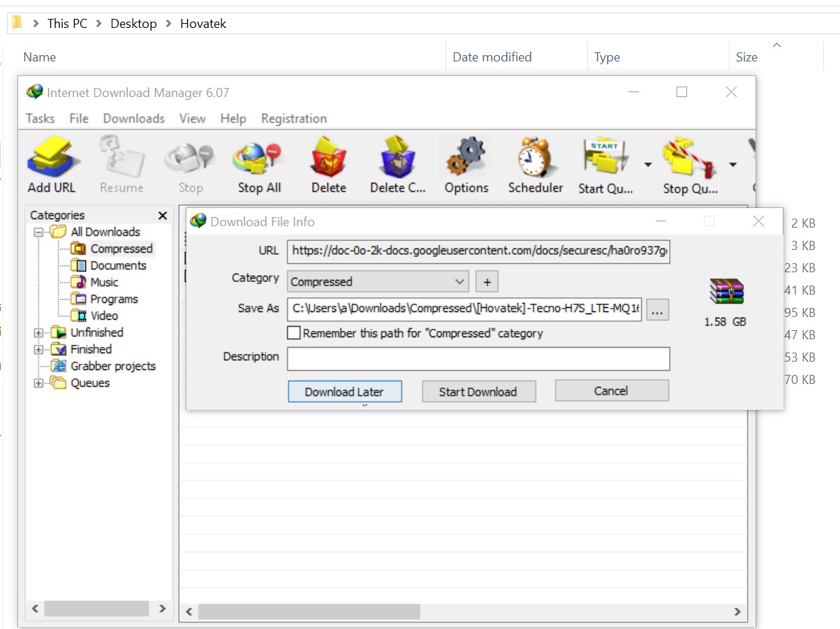The width and height of the screenshot is (840, 629).
Task: Open the Scheduler clock icon
Action: [x=536, y=157]
